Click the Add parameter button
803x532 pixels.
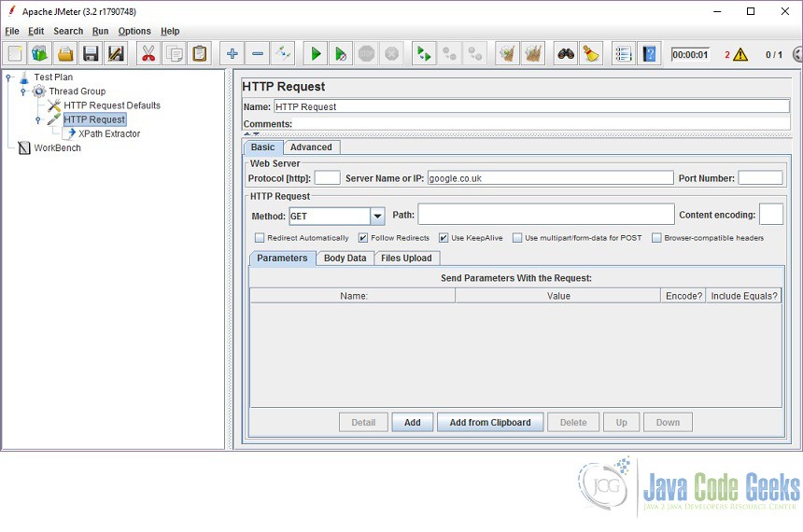pos(413,423)
